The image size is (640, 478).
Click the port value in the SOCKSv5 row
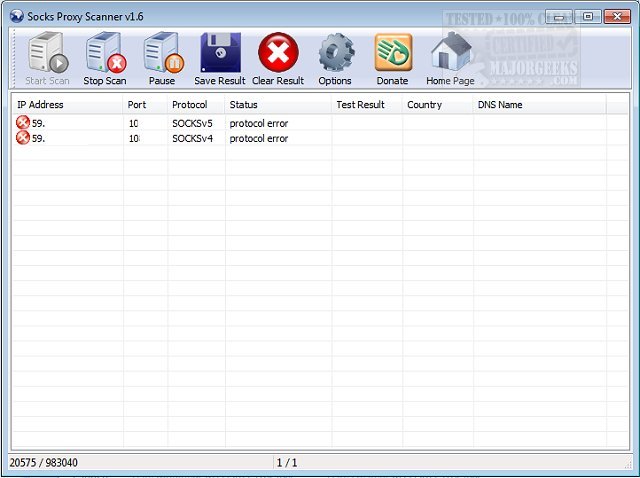[133, 123]
